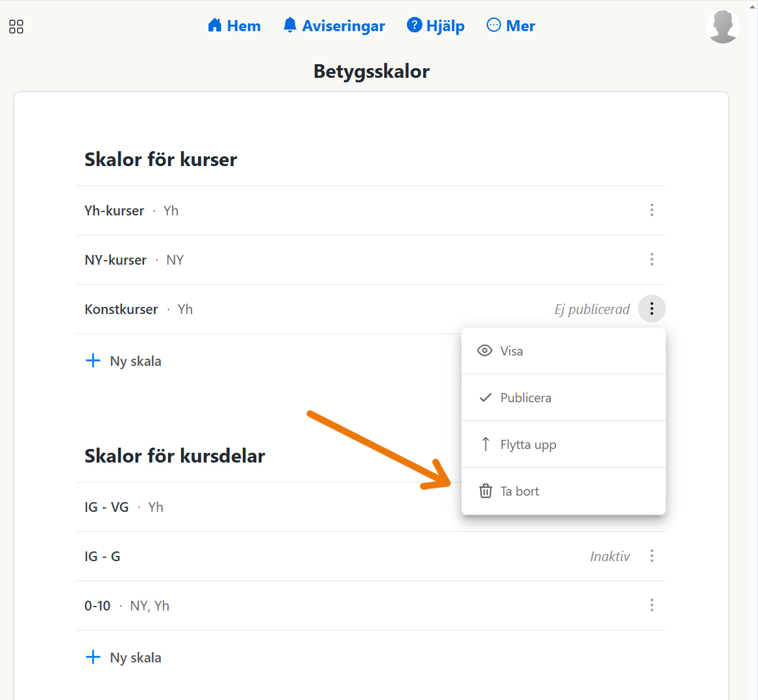Open three-dot menu for NY-kurser

[x=652, y=259]
